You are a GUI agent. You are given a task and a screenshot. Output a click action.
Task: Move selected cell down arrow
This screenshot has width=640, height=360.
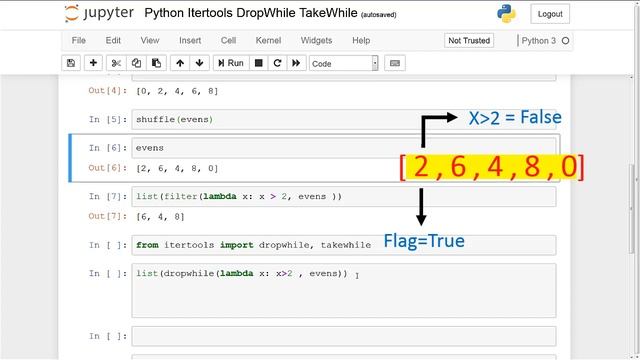tap(200, 63)
